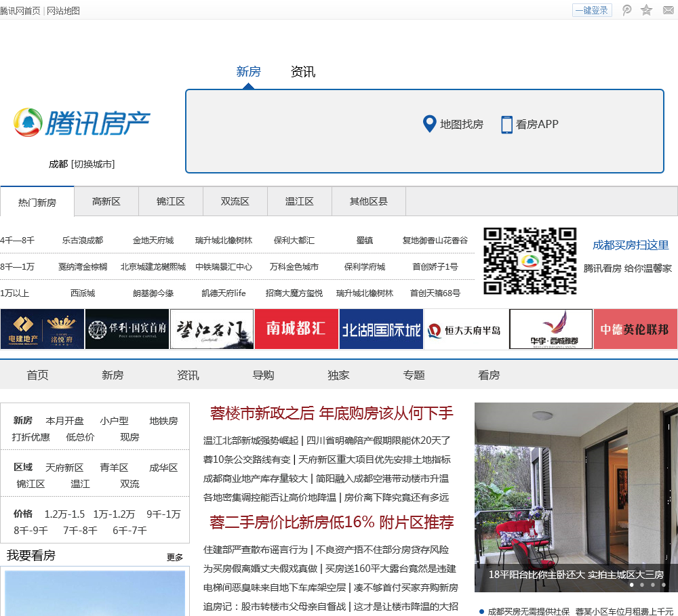The image size is (678, 616).
Task: Open the mail envelope icon in top bar
Action: [x=669, y=10]
